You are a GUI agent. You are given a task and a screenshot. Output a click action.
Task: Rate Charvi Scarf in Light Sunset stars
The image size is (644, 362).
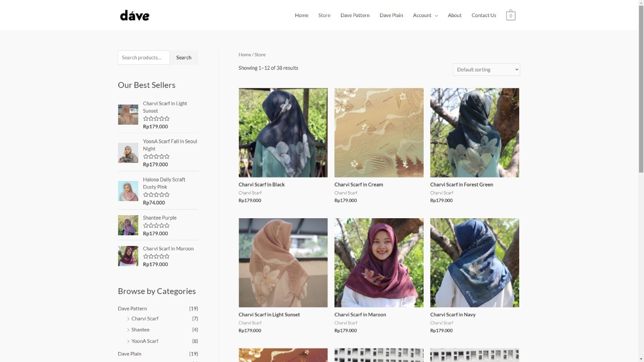[156, 119]
